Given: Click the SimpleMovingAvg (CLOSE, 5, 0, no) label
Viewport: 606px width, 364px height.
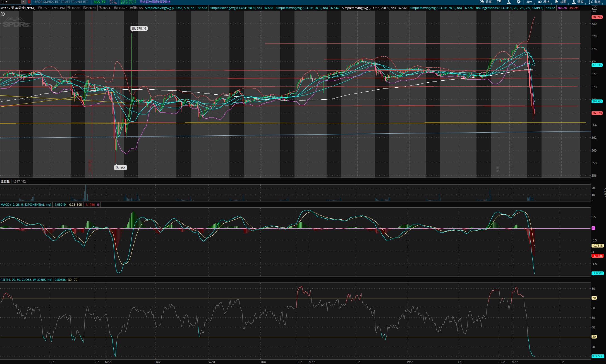Looking at the screenshot, I should (170, 8).
